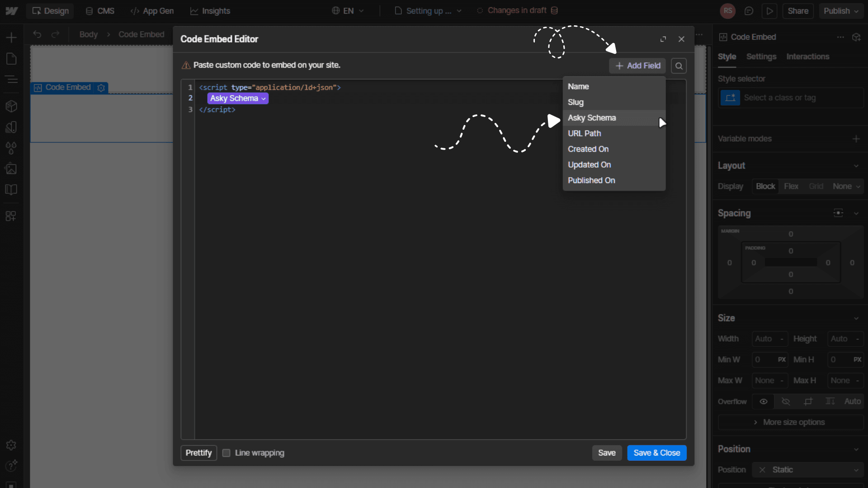Open project settings from the bottom sidebar
This screenshot has width=868, height=488.
tap(11, 445)
